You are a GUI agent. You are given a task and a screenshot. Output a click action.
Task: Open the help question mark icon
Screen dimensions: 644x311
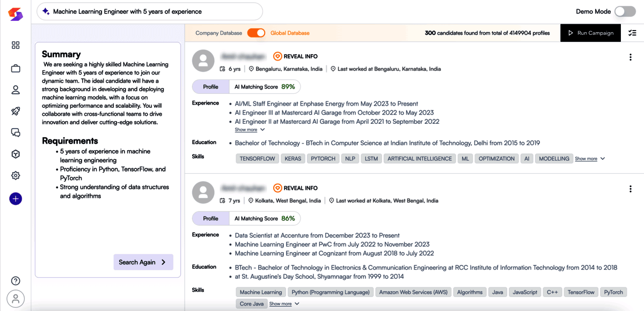pyautogui.click(x=16, y=281)
